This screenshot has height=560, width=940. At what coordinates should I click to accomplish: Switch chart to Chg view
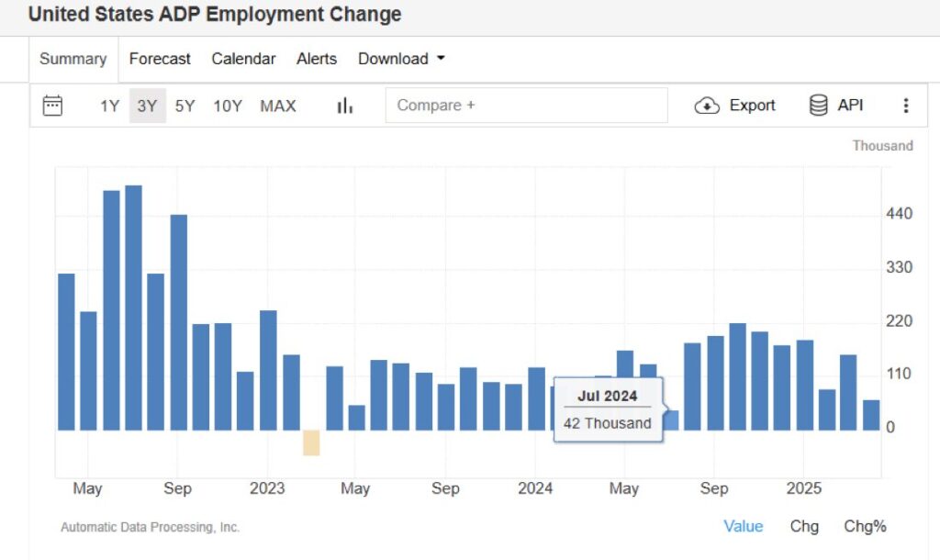[804, 526]
